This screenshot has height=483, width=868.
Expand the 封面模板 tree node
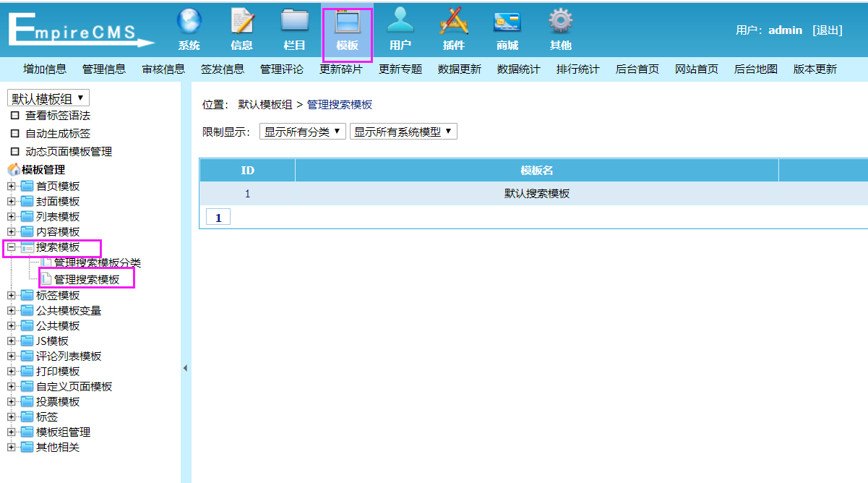point(11,202)
